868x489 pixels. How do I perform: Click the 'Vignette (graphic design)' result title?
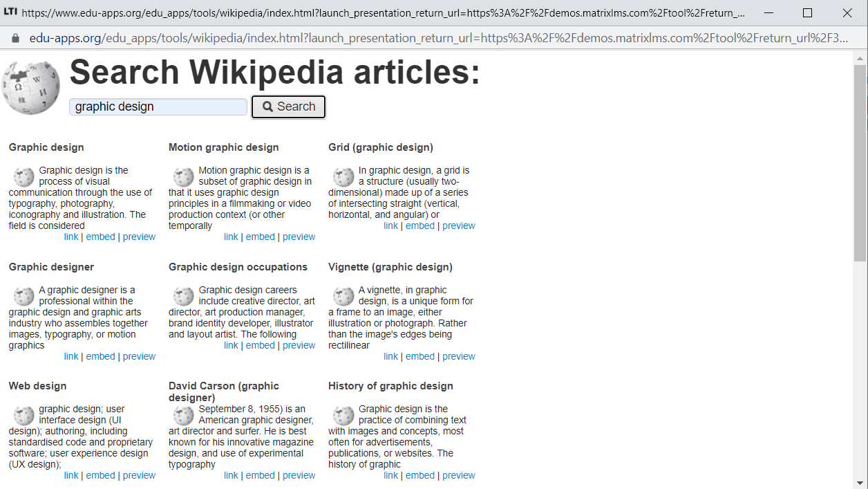(x=390, y=267)
